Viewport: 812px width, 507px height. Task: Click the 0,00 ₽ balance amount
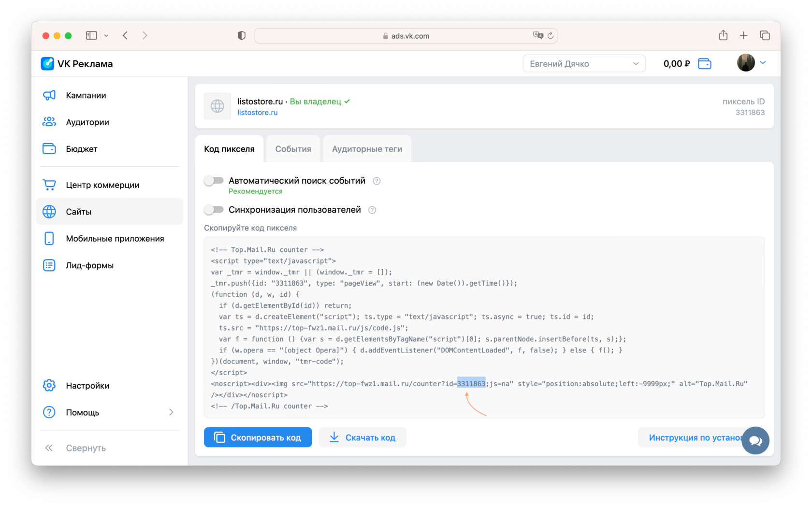677,64
